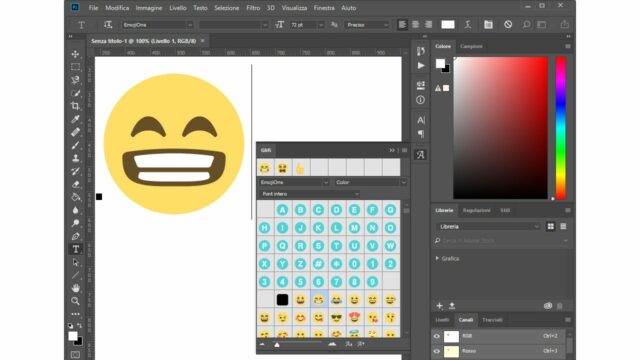Click the warp text icon

pyautogui.click(x=468, y=25)
